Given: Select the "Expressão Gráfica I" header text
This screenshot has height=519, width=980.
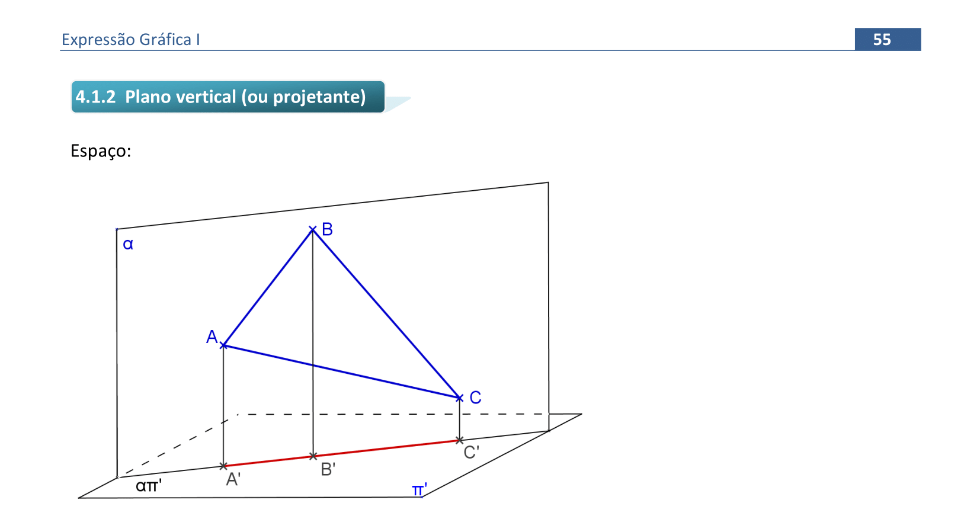Looking at the screenshot, I should [130, 40].
